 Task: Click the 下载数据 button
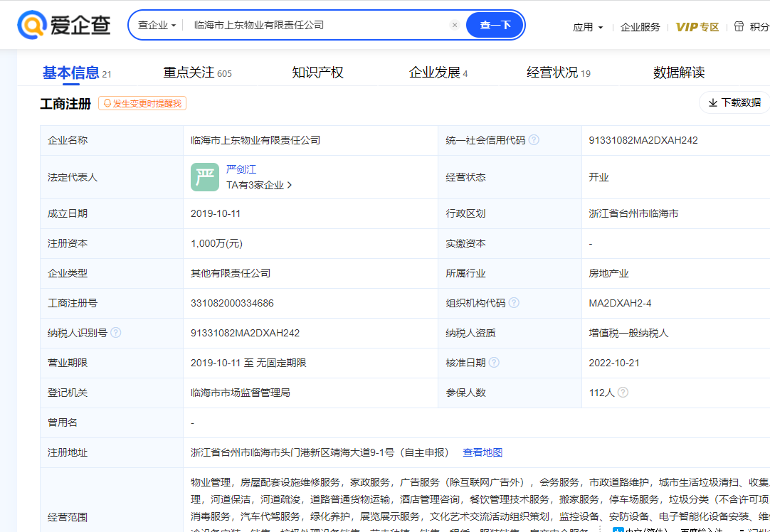[x=734, y=102]
